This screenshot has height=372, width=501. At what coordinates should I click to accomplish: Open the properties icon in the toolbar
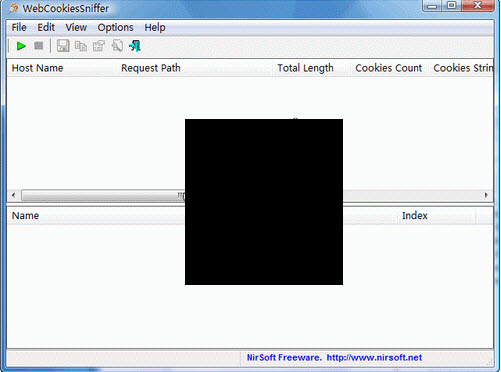coord(99,46)
